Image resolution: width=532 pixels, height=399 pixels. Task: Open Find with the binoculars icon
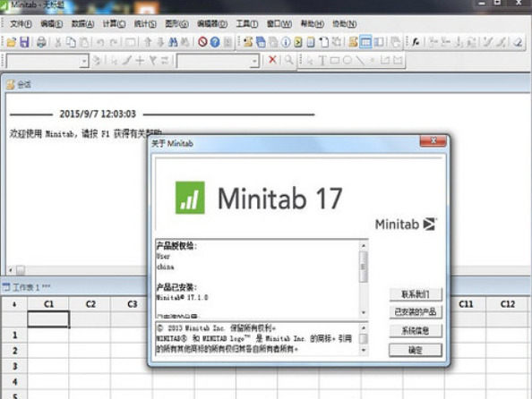tap(173, 42)
